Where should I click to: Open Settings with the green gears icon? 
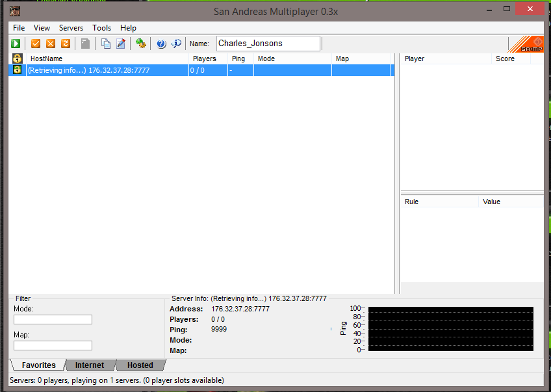pos(141,44)
